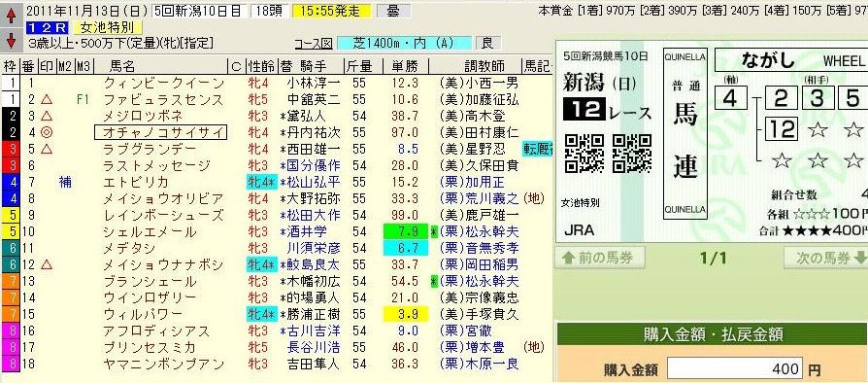Select the 12R race number box
The height and width of the screenshot is (383, 868).
(48, 27)
